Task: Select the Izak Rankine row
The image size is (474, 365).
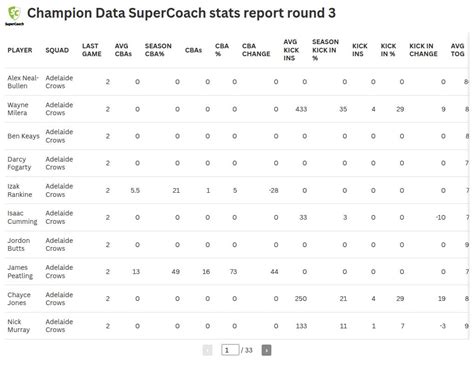Action: click(237, 190)
